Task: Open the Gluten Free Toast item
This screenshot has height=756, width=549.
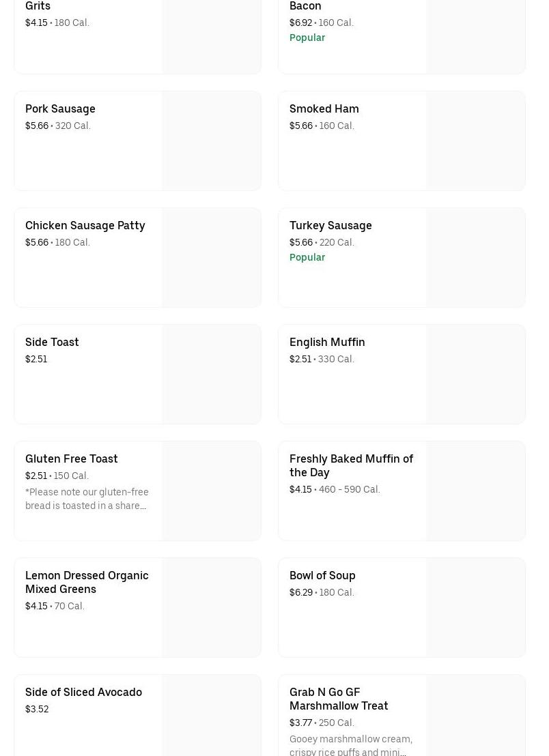Action: (71, 459)
